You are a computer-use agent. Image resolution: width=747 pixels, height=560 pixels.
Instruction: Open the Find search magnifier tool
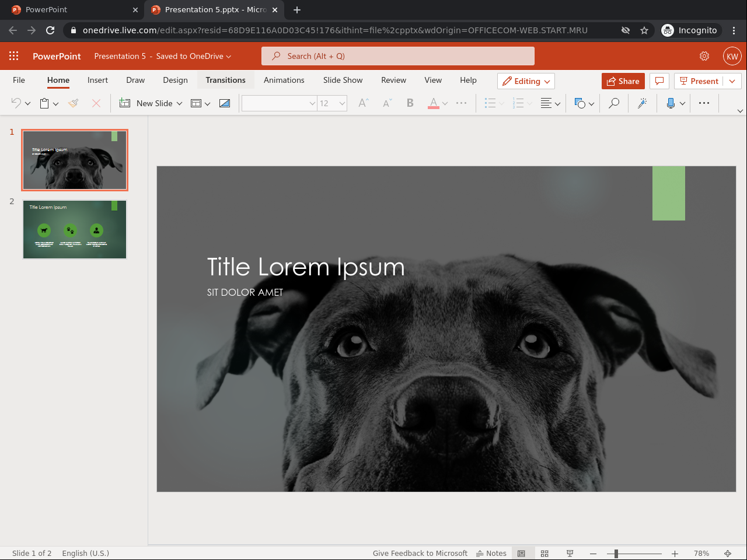click(614, 103)
